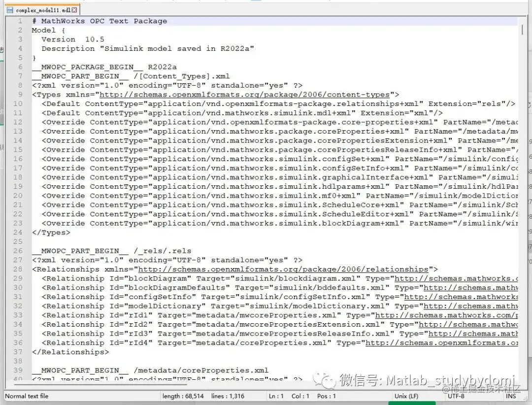
Task: Open the schemas.mathworks.com link on the rId1 line
Action: pos(446,315)
